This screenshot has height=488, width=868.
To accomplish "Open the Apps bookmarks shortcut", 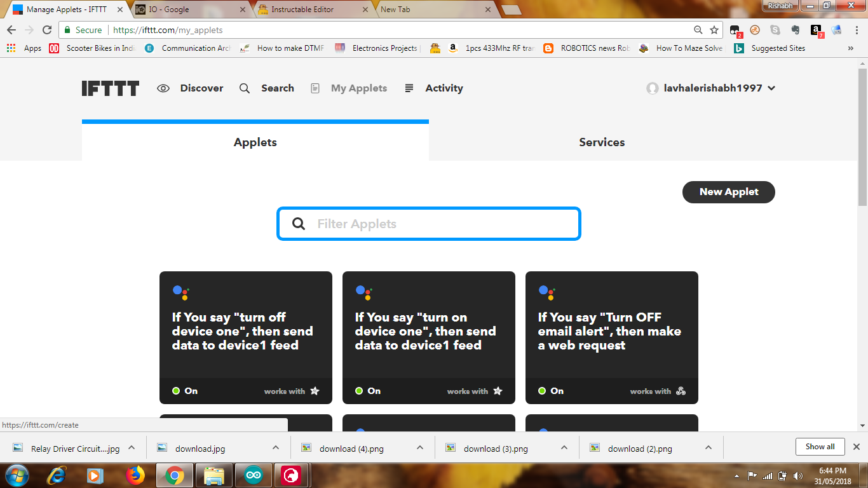I will click(24, 48).
